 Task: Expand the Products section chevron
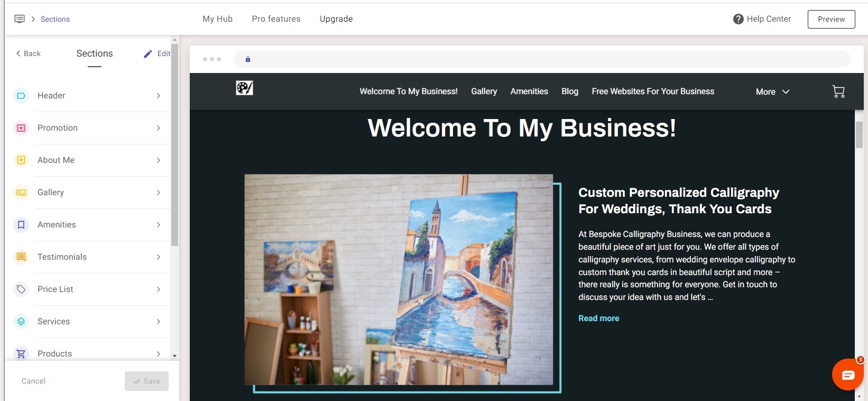coord(158,353)
